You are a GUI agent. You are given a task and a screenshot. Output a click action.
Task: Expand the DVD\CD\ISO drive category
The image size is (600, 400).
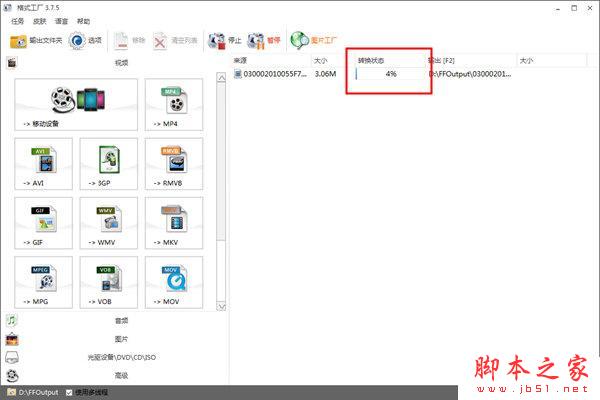(x=120, y=357)
